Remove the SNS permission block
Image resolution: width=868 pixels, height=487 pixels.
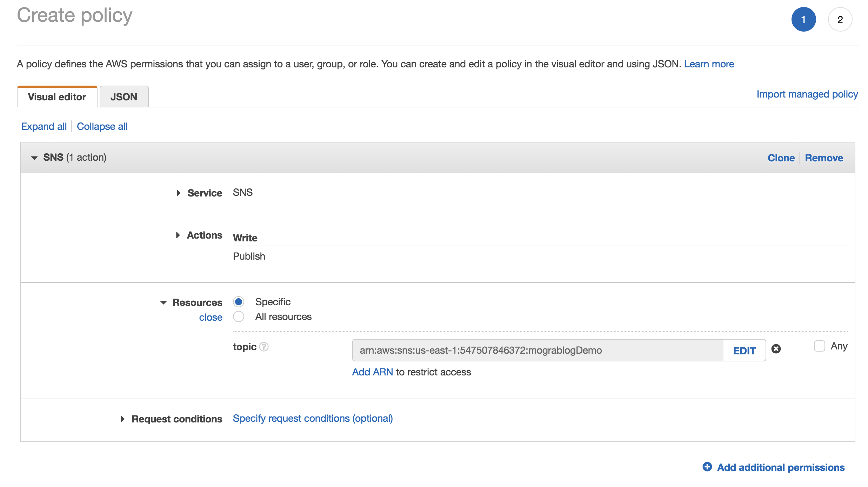tap(824, 158)
